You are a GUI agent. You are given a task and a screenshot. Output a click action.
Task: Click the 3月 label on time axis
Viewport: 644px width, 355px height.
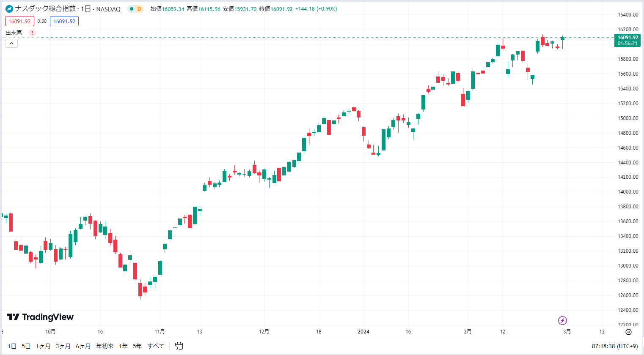click(x=567, y=332)
